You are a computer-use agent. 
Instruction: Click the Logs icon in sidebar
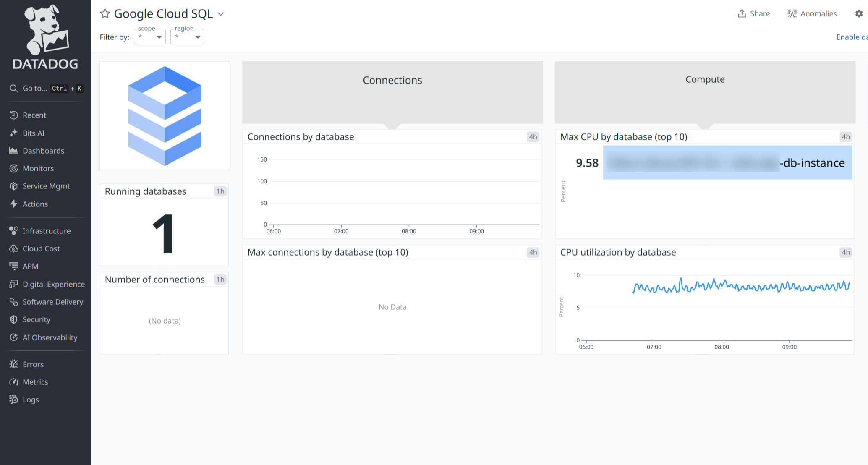[x=14, y=400]
